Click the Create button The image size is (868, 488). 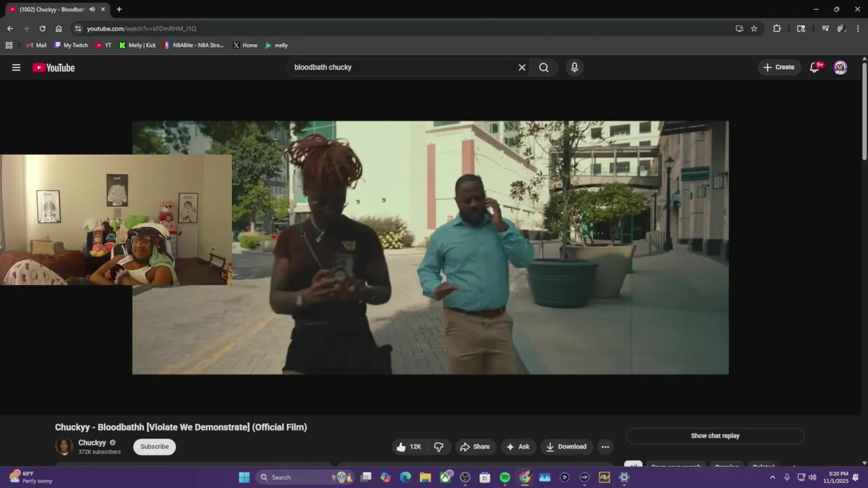tap(778, 67)
